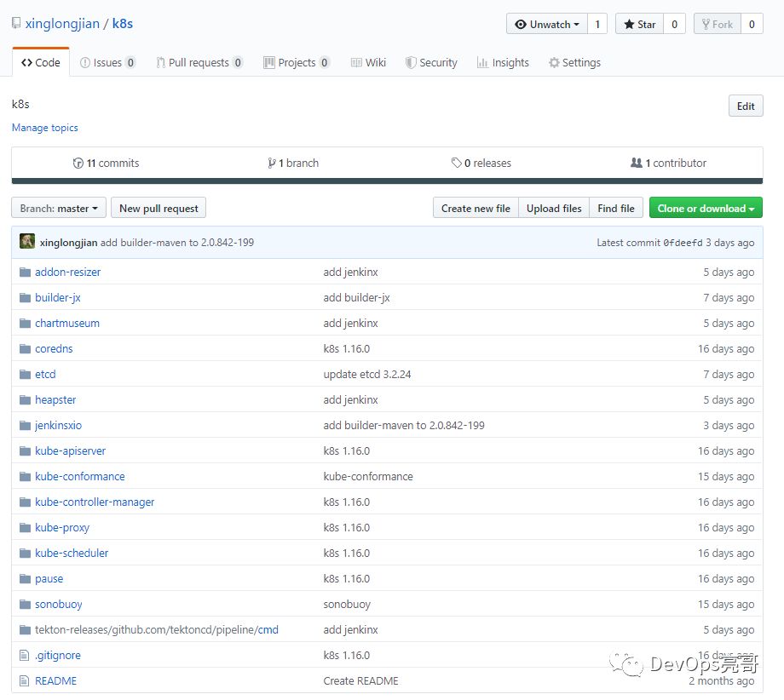The width and height of the screenshot is (784, 700).
Task: Click the branch icon beside 1 branch
Action: click(x=272, y=163)
